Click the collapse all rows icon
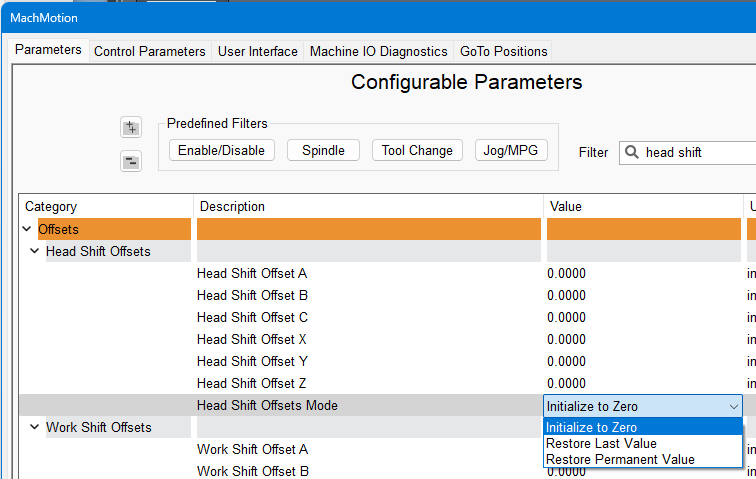756x479 pixels. point(131,161)
